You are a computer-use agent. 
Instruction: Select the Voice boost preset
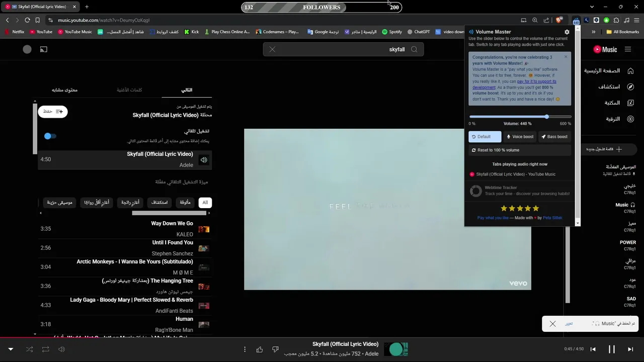520,137
